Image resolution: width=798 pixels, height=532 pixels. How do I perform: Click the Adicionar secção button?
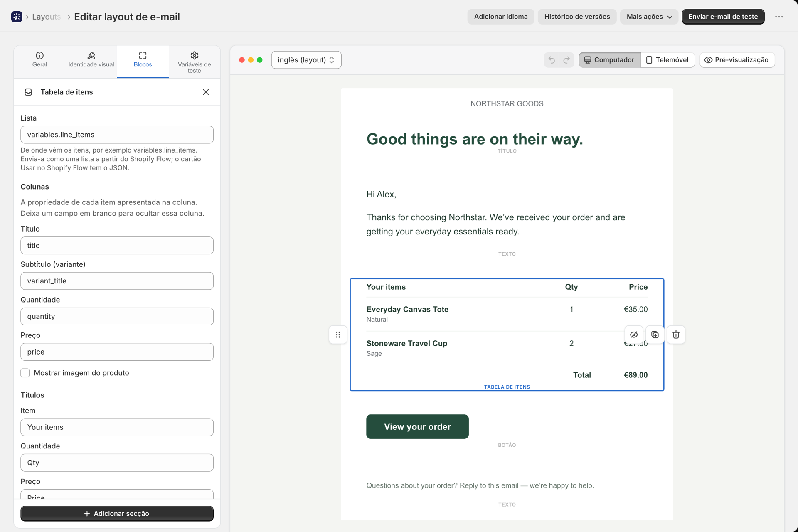pos(117,513)
